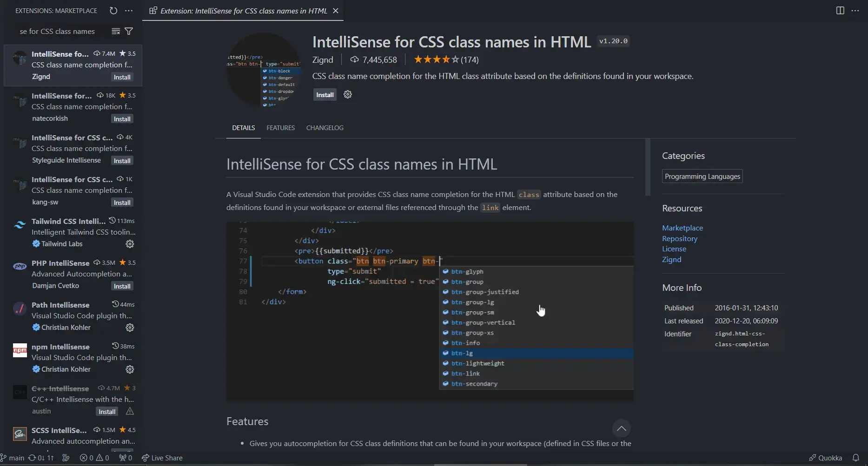Install the natecorkish IntelliSense extension
The image size is (868, 466).
(122, 119)
